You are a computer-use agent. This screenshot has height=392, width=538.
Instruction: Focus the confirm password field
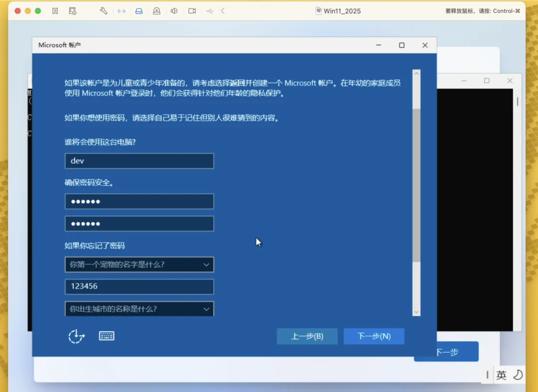pos(139,224)
